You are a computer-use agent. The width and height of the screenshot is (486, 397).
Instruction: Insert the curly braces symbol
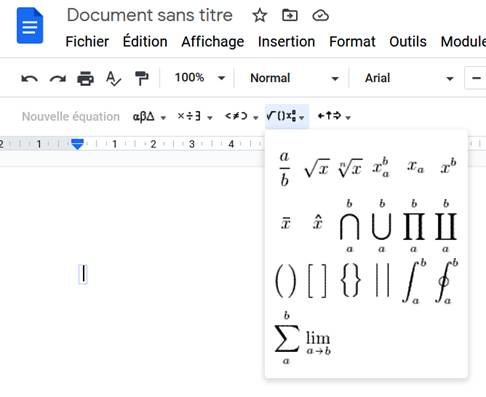pyautogui.click(x=351, y=280)
